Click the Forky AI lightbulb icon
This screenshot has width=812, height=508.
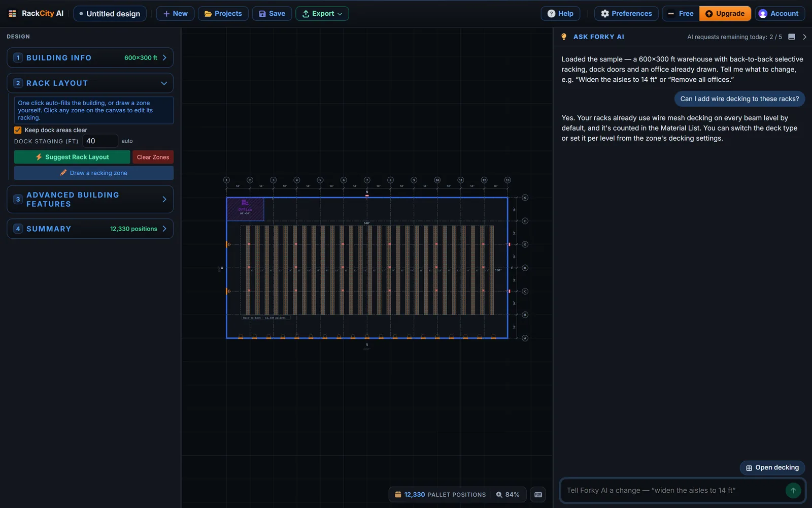(x=564, y=37)
